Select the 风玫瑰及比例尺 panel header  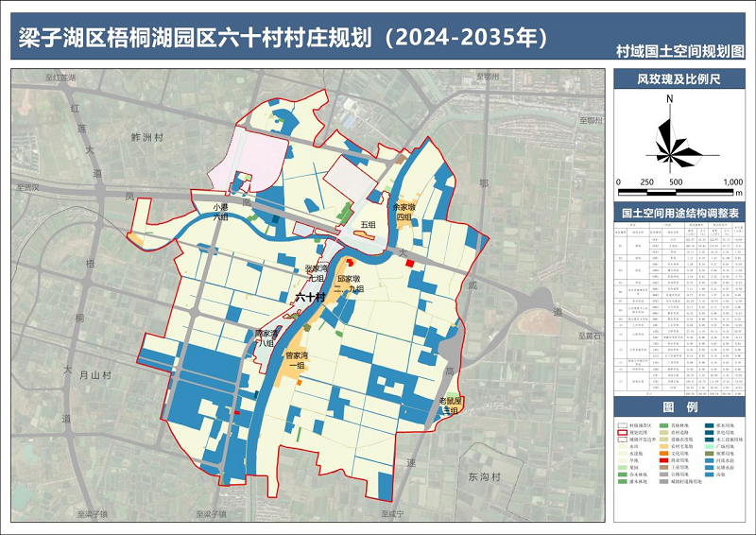[x=679, y=79]
